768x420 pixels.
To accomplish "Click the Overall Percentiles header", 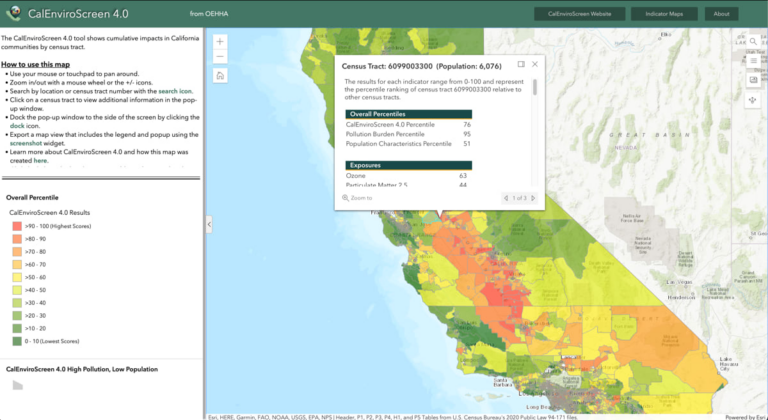I will [x=408, y=114].
